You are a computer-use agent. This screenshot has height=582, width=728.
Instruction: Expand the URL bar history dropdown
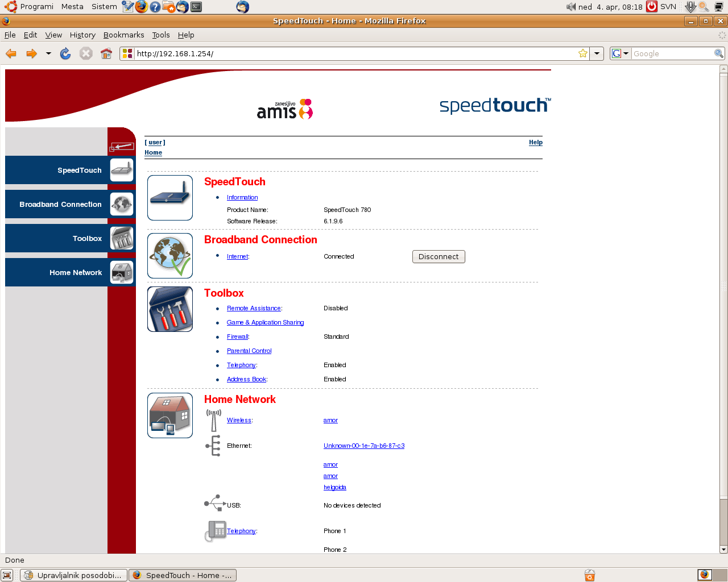tap(597, 53)
